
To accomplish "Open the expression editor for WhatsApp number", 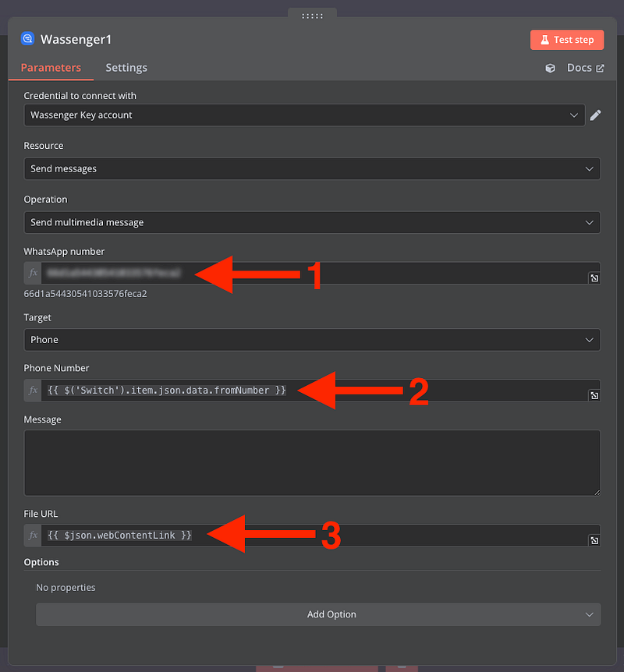I will [x=594, y=278].
